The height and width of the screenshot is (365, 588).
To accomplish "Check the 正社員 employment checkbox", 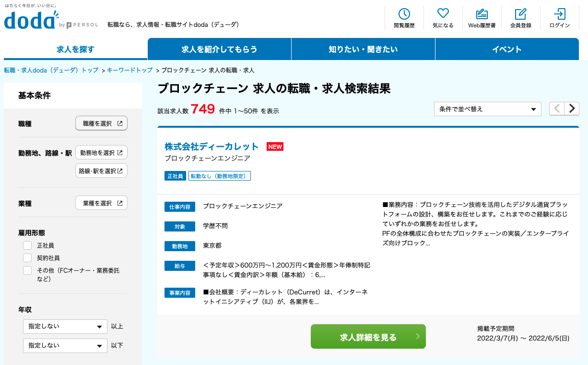I will [x=27, y=245].
